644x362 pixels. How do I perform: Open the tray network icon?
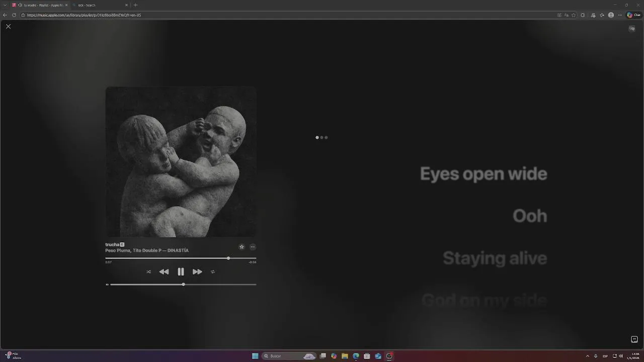point(614,356)
